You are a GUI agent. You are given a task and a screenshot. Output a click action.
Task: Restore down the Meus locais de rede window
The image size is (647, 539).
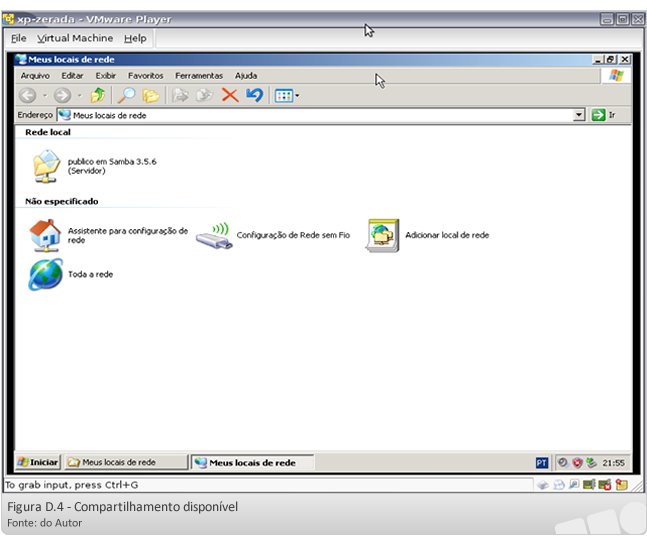tap(612, 59)
